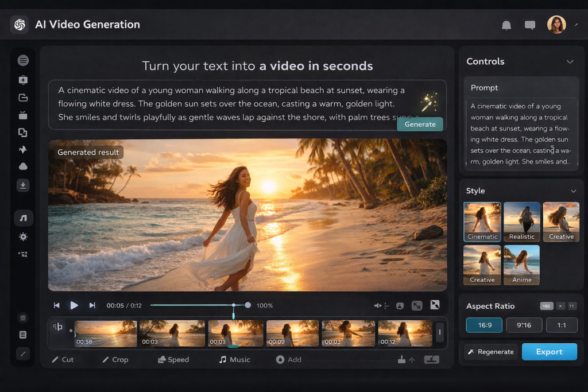Select the 9:16 aspect ratio option

pos(524,325)
